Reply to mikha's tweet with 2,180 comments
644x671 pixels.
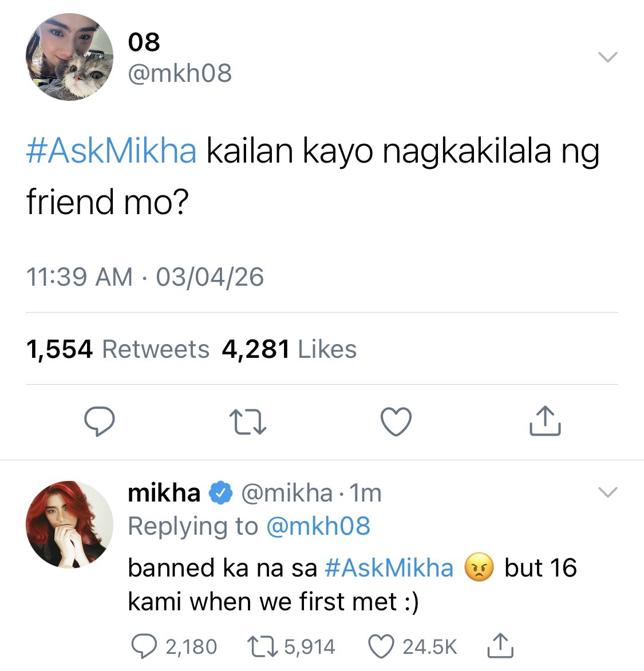(173, 646)
